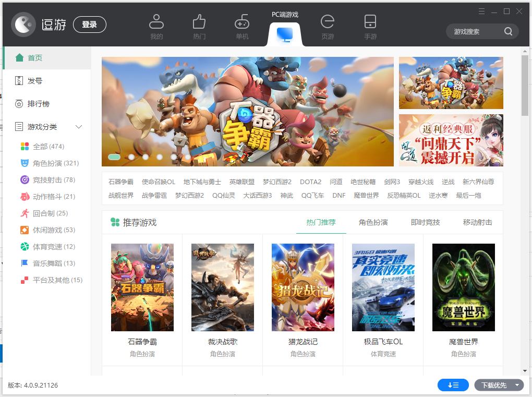Open the blue download list button
The image size is (532, 397).
(x=453, y=385)
